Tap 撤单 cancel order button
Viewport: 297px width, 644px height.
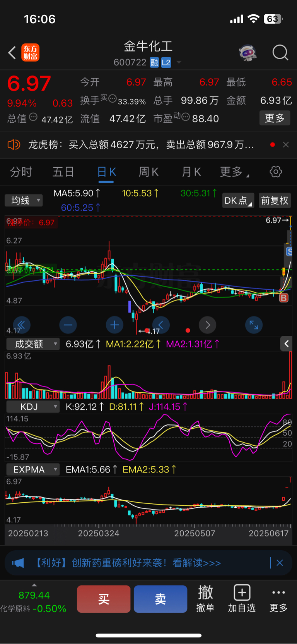coord(205,599)
